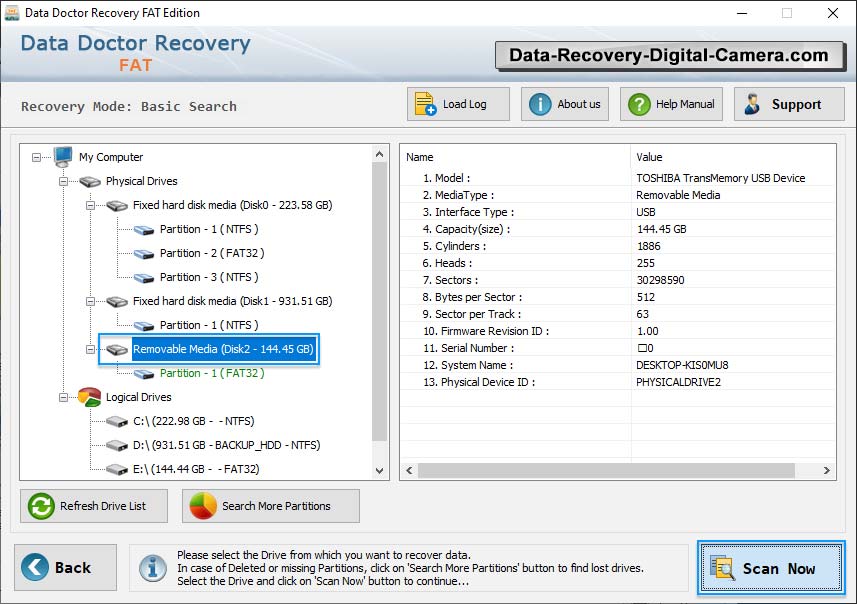
Task: Click Search More Partitions
Action: tap(271, 506)
